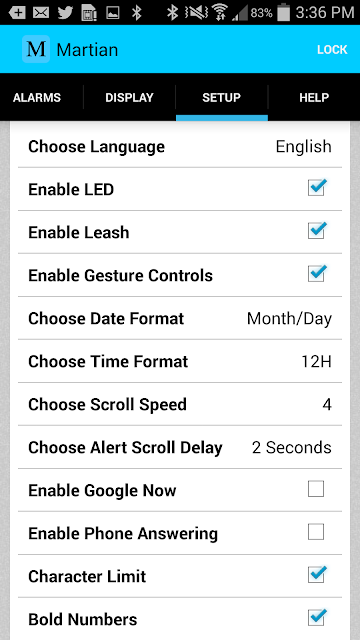Tap the battery icon in status bar
This screenshot has height=640, width=360.
[x=283, y=12]
